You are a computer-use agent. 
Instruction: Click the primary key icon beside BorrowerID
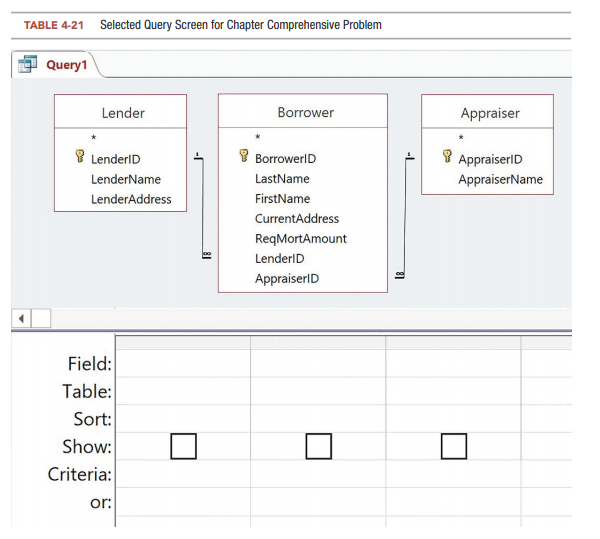(x=243, y=157)
